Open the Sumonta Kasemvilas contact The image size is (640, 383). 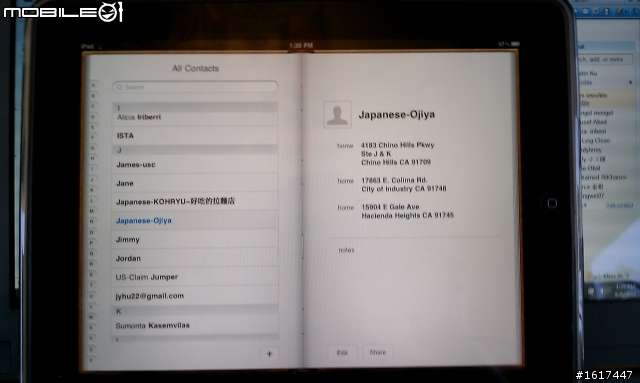coord(195,325)
